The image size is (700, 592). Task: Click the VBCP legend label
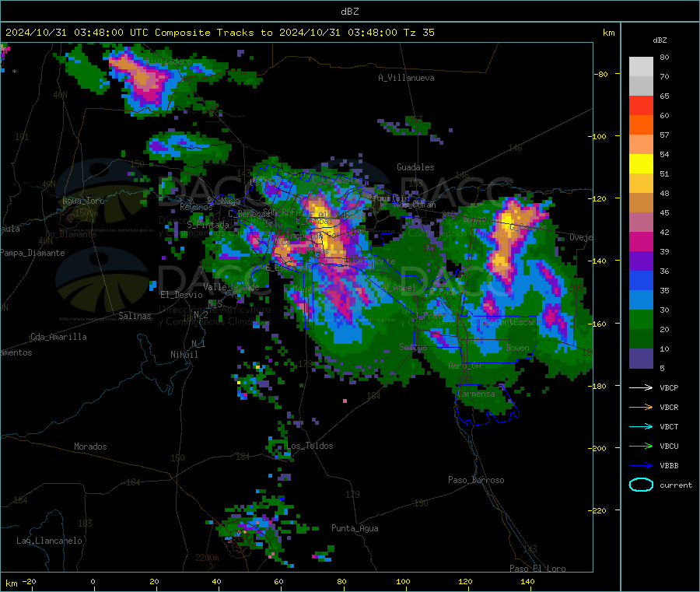pyautogui.click(x=669, y=387)
